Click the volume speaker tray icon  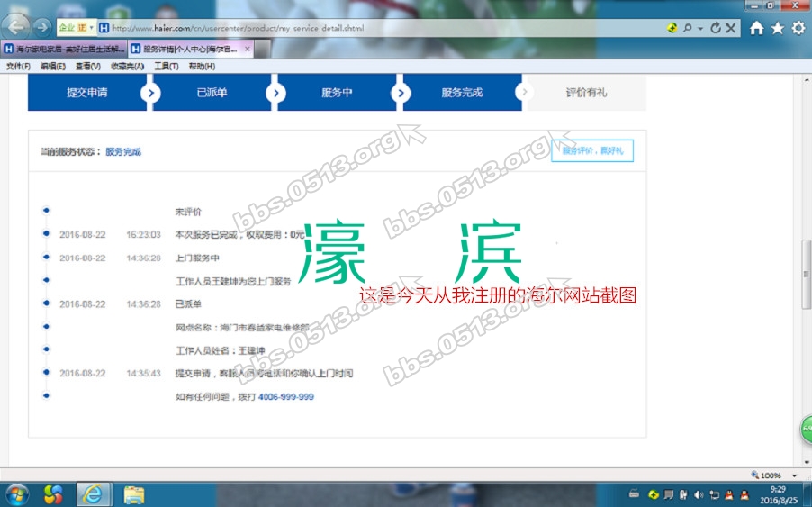[x=699, y=493]
